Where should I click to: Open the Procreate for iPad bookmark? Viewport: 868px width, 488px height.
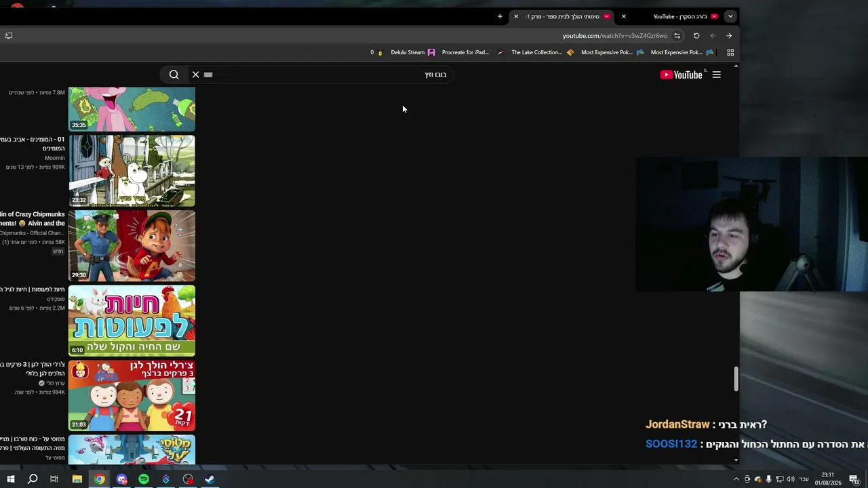[x=472, y=52]
